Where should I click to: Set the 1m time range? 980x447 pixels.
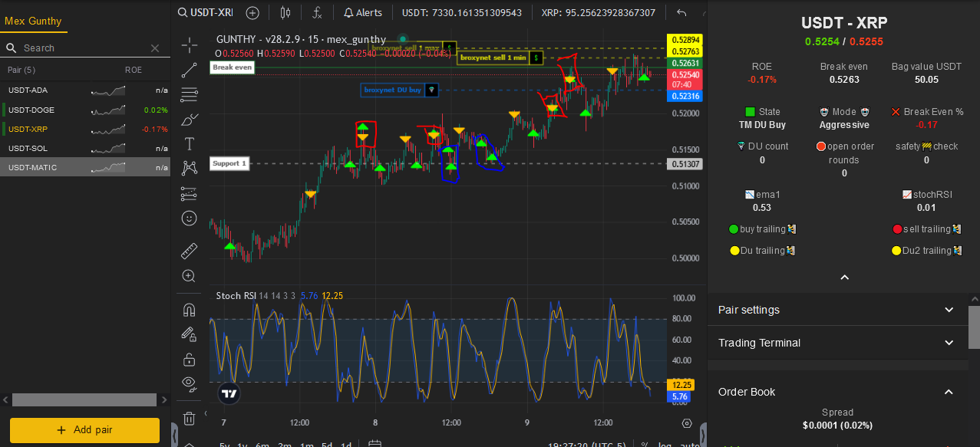click(x=306, y=445)
